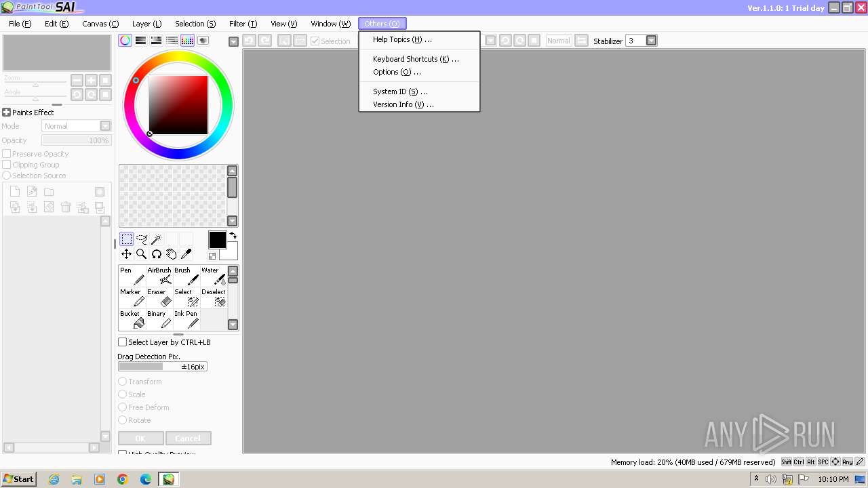Viewport: 868px width, 488px height.
Task: Choose the Eraser tool
Action: [x=159, y=298]
